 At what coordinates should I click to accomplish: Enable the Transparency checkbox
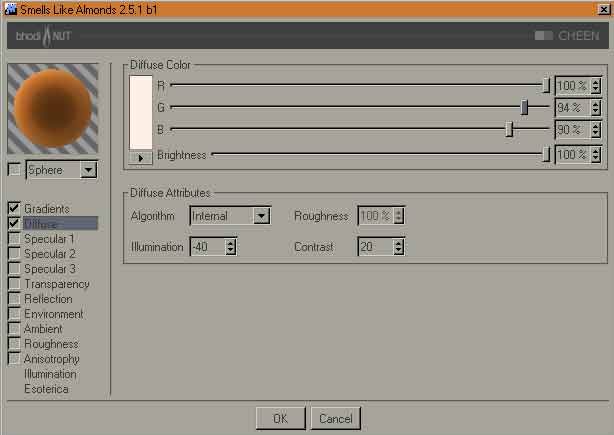click(x=14, y=284)
